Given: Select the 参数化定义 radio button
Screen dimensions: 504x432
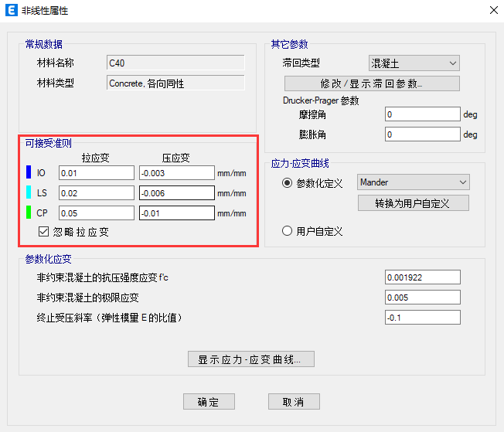Looking at the screenshot, I should point(287,183).
